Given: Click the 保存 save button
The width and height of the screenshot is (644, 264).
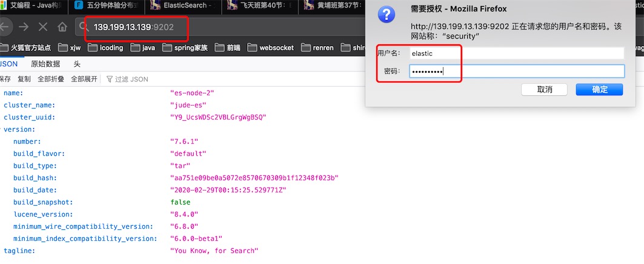Looking at the screenshot, I should tap(5, 79).
